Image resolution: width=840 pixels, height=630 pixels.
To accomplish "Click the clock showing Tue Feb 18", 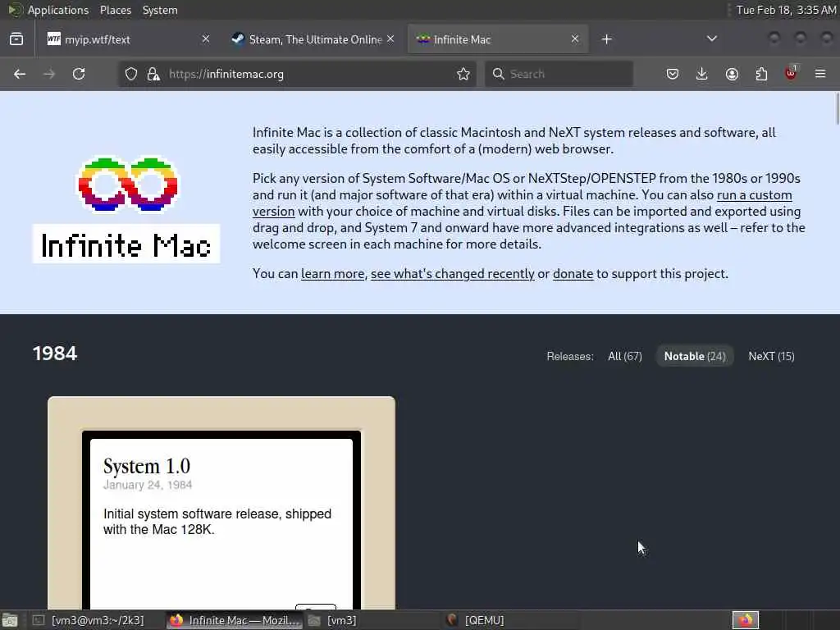I will [x=786, y=10].
